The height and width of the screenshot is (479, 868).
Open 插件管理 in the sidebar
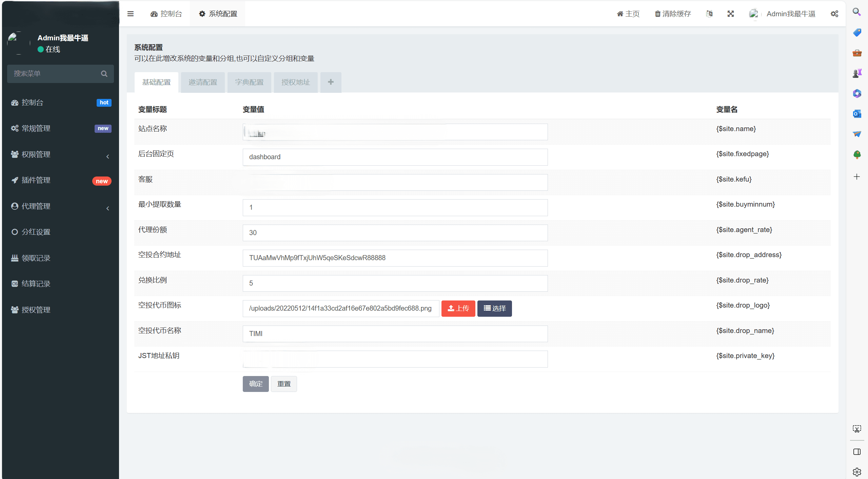(36, 180)
